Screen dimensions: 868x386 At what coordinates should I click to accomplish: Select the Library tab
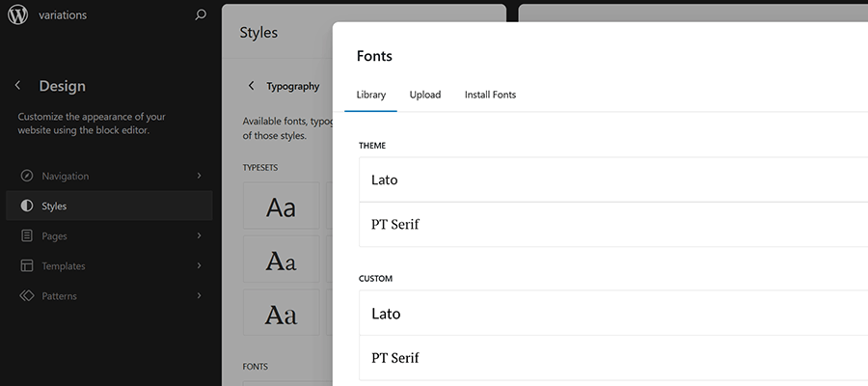tap(370, 95)
